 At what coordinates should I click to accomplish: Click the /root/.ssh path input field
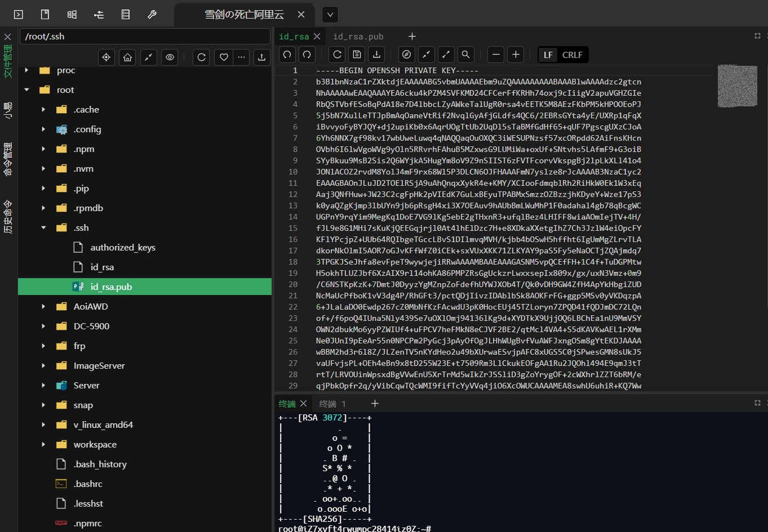coord(145,37)
